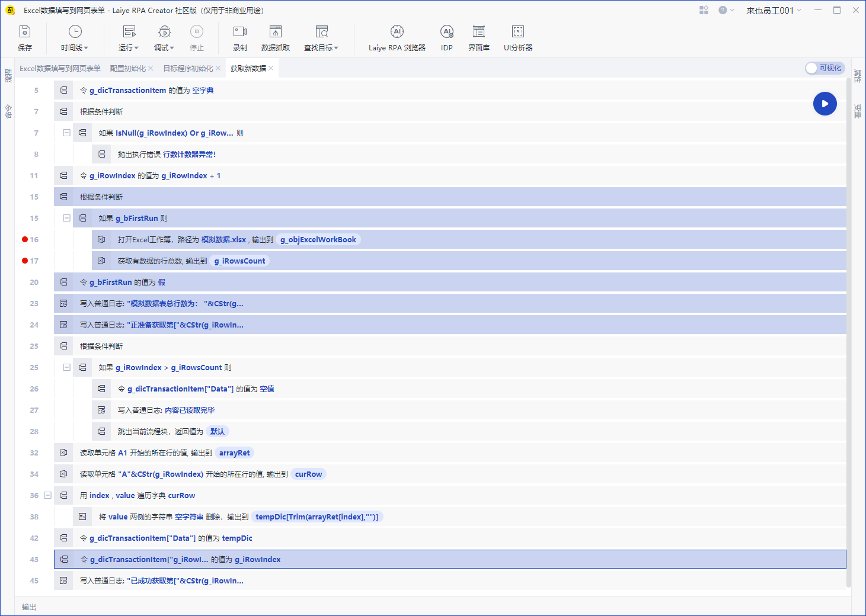
Task: Start 录制 recording tool
Action: [x=240, y=38]
